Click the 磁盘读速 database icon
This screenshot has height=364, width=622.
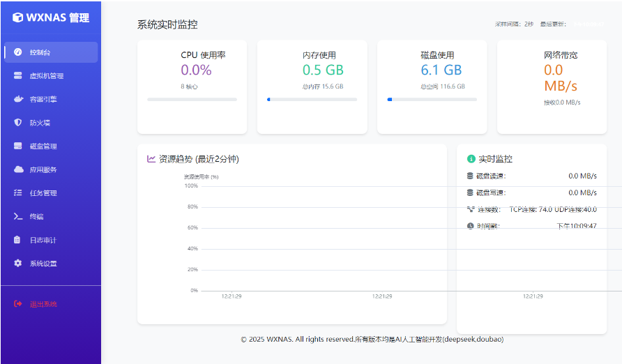click(x=470, y=176)
